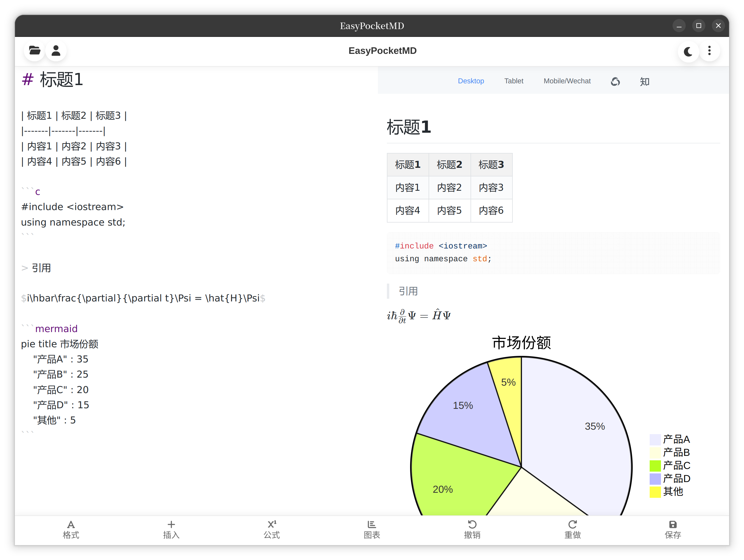This screenshot has height=560, width=744.
Task: Open the 公式 formula tool
Action: (x=271, y=530)
